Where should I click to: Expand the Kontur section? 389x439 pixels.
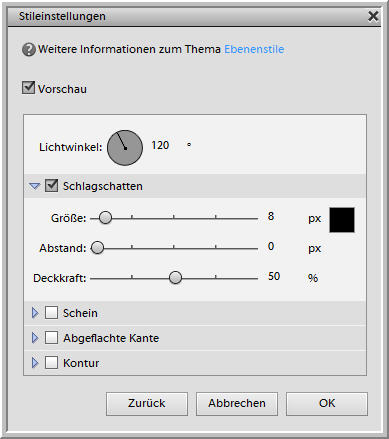coord(35,363)
